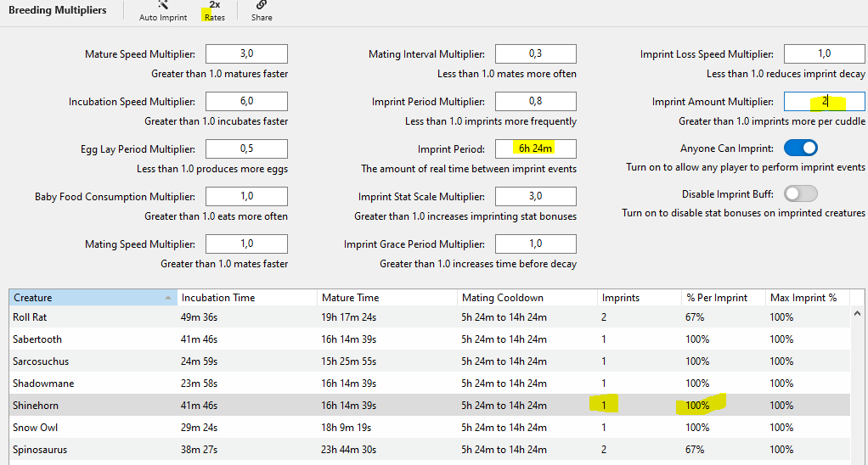Click the Breeding Multipliers title
Screen dimensions: 868x465
point(58,10)
